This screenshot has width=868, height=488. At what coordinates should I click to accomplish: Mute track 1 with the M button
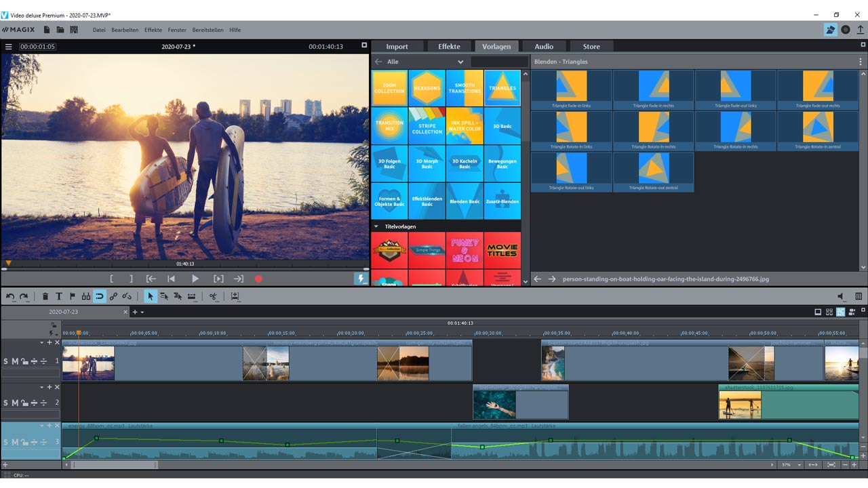(15, 361)
